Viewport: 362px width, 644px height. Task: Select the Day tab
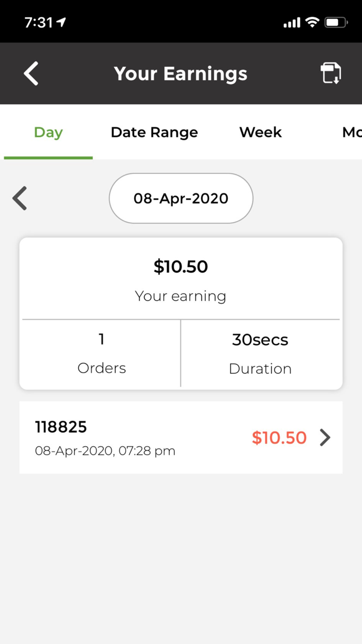(x=48, y=133)
